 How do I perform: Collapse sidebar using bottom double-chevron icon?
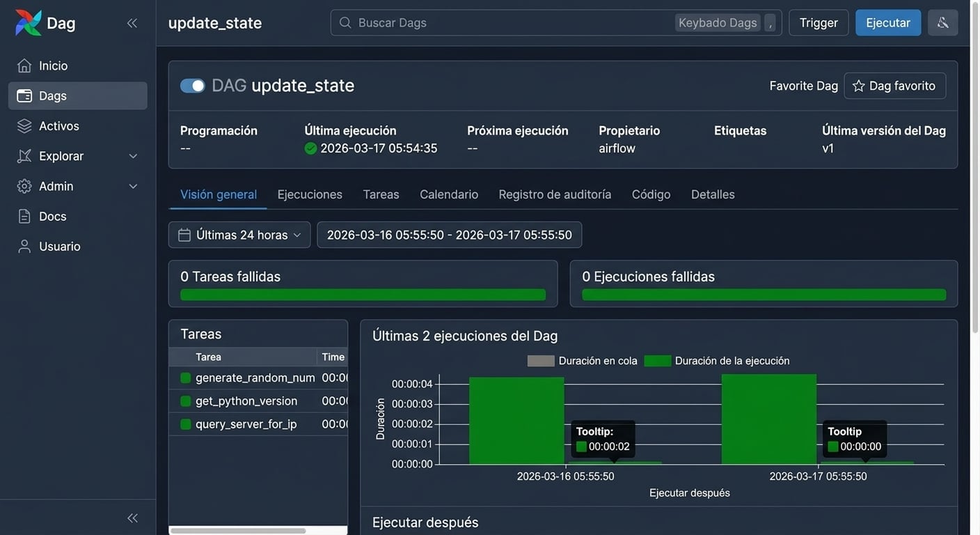point(132,518)
